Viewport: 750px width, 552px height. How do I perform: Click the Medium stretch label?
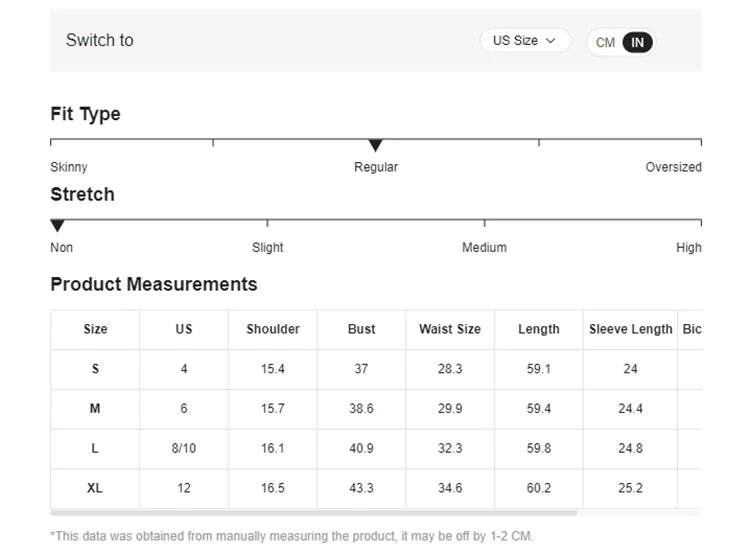pos(484,247)
